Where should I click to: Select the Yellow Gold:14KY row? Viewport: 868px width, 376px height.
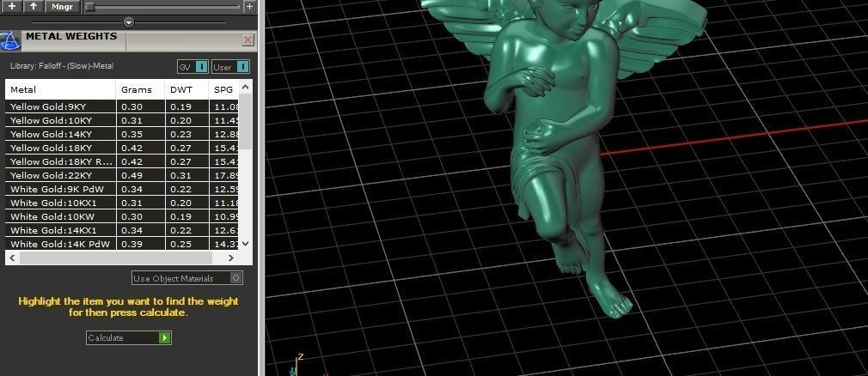point(122,135)
